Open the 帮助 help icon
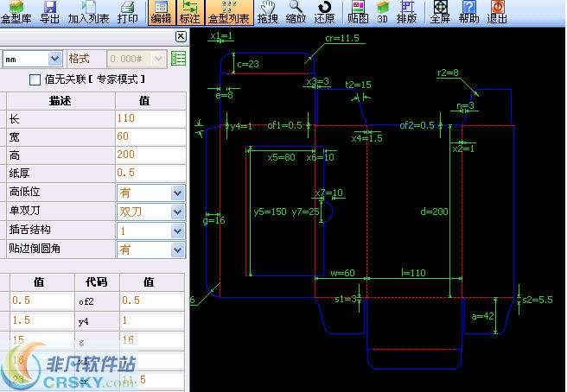The width and height of the screenshot is (567, 392). (x=468, y=13)
